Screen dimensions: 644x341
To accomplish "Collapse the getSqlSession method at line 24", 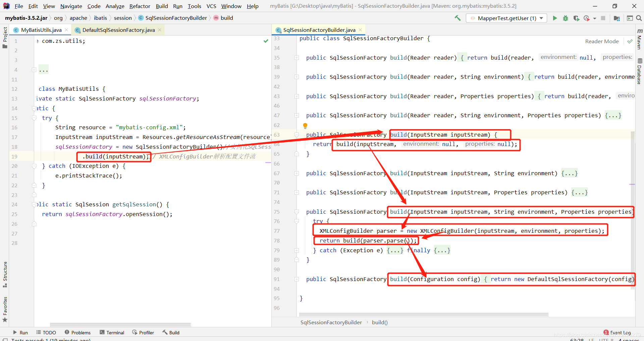I will click(34, 204).
